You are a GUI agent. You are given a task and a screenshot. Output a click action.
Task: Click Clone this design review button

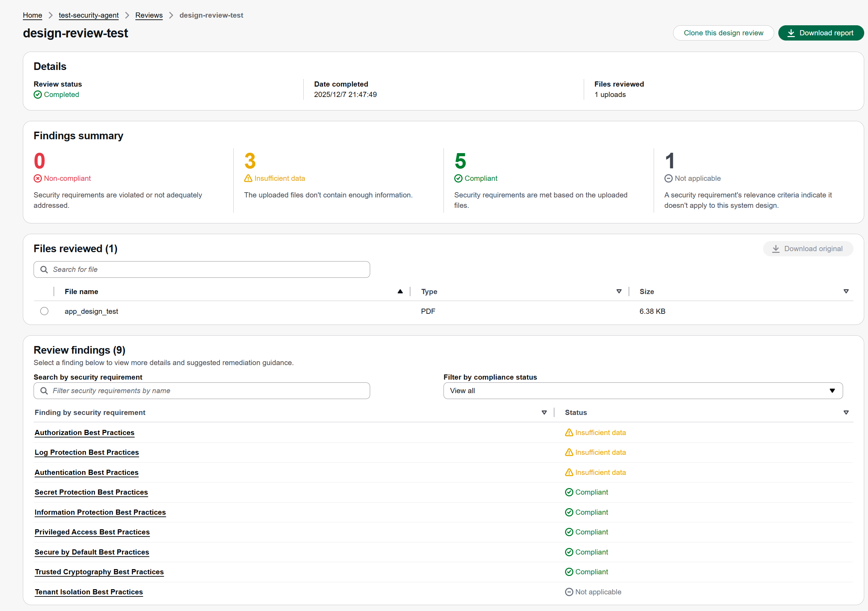[x=723, y=33]
